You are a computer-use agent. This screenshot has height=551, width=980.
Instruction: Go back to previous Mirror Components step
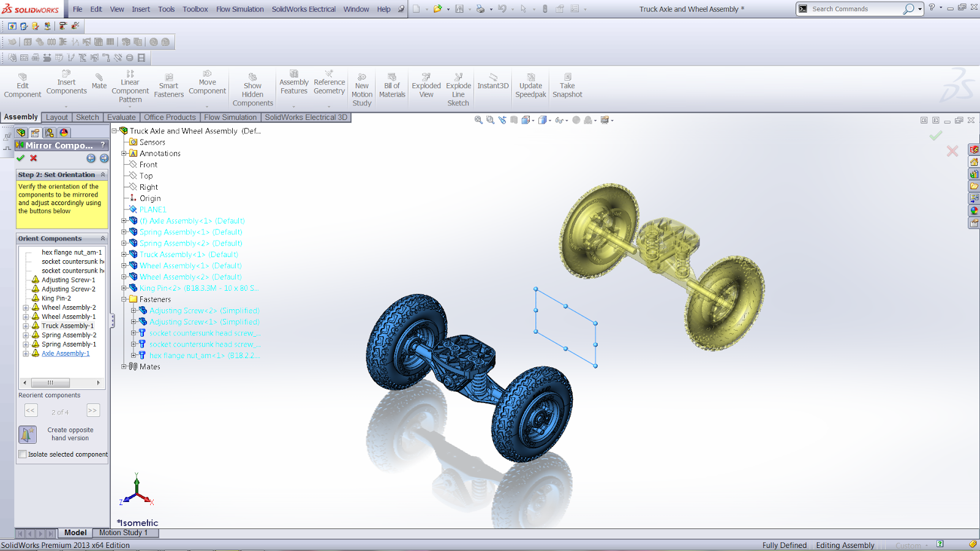[91, 158]
